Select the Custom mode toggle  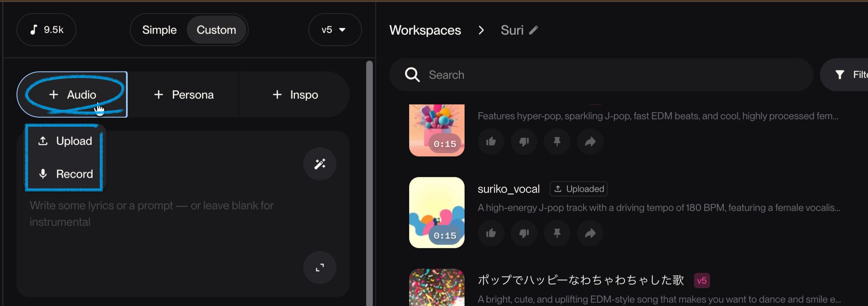(216, 30)
